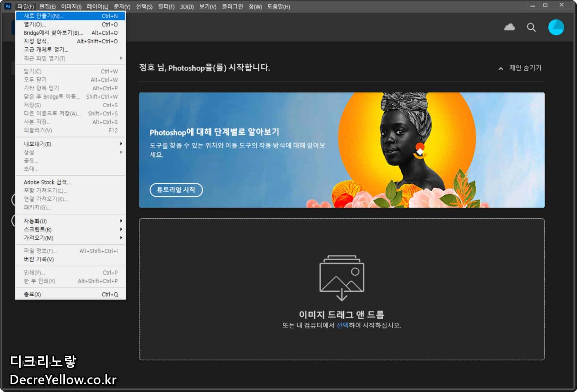Expand 자동화(U) submenu
Screen dimensions: 577x392
pos(71,221)
